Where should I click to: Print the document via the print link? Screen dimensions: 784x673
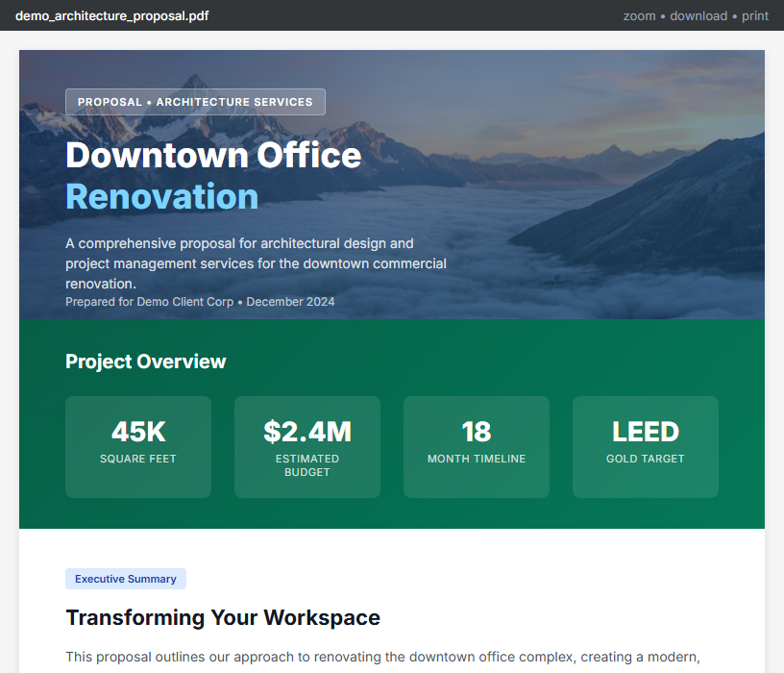point(755,15)
